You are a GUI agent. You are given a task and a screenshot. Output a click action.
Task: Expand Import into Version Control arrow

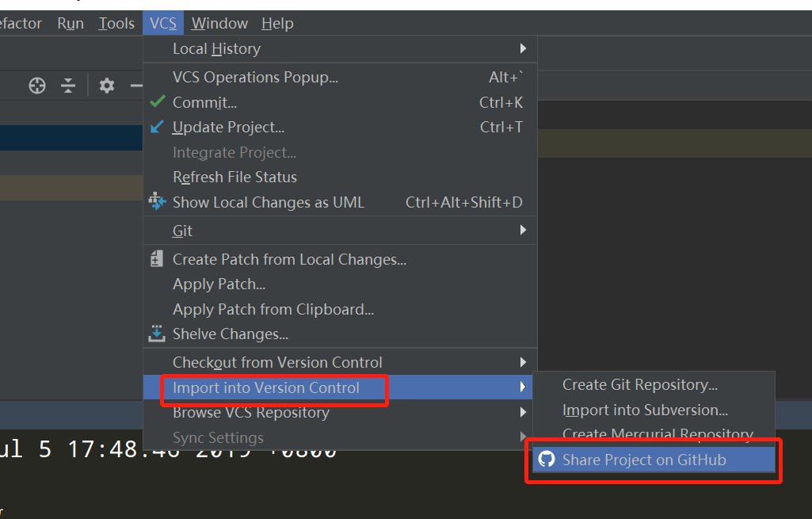coord(523,387)
